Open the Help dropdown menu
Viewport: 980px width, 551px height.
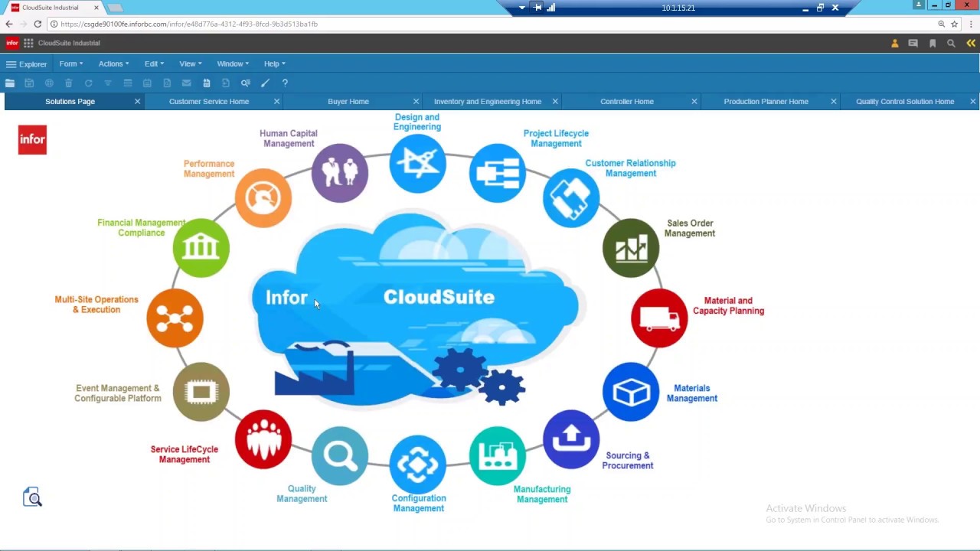click(274, 64)
